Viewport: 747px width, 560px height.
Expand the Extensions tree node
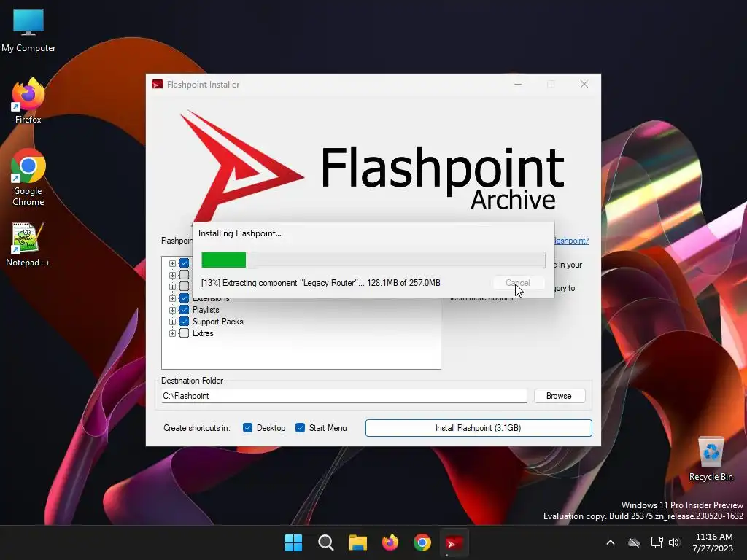[x=172, y=298]
